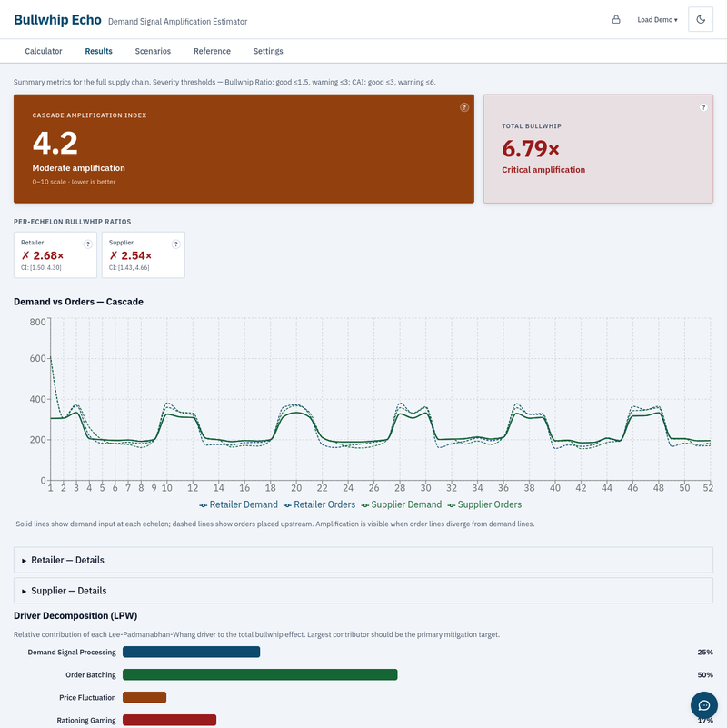Click the Demand Signal Processing bar

click(191, 652)
